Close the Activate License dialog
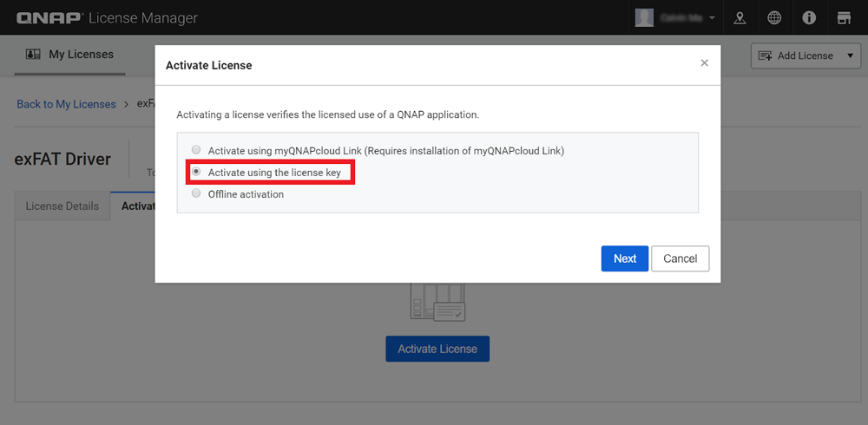The width and height of the screenshot is (868, 425). (704, 63)
